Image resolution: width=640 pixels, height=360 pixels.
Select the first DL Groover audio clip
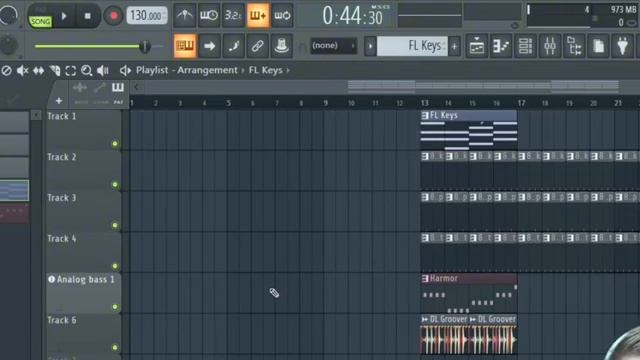click(444, 334)
